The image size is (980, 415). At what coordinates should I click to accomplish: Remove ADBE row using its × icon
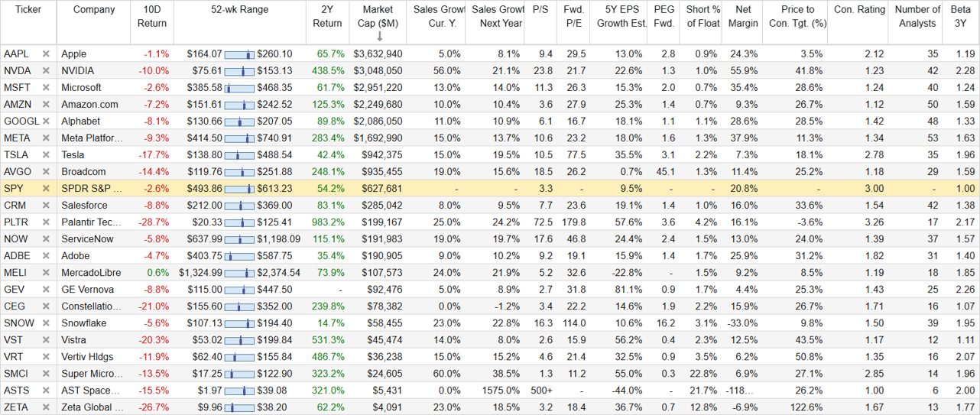(46, 256)
